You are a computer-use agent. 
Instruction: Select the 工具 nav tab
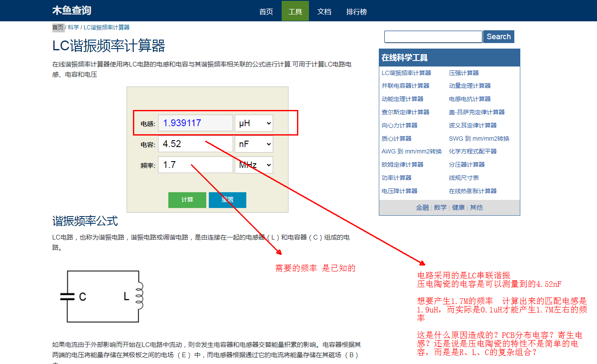[x=295, y=12]
